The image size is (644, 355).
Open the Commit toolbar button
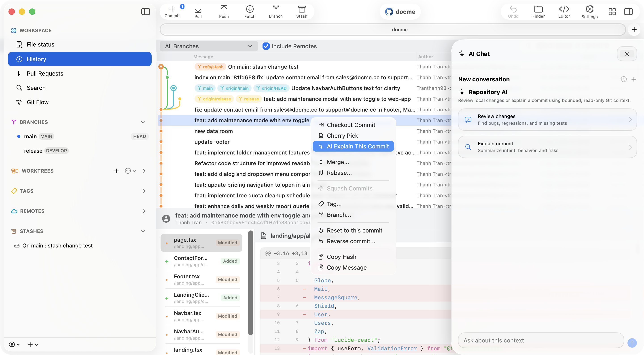pos(172,11)
